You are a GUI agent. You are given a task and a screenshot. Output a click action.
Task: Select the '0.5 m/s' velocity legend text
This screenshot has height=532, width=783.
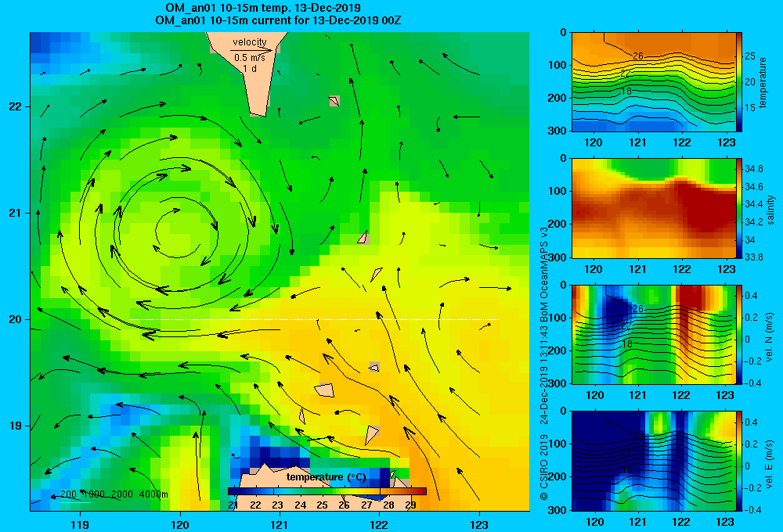[x=250, y=58]
